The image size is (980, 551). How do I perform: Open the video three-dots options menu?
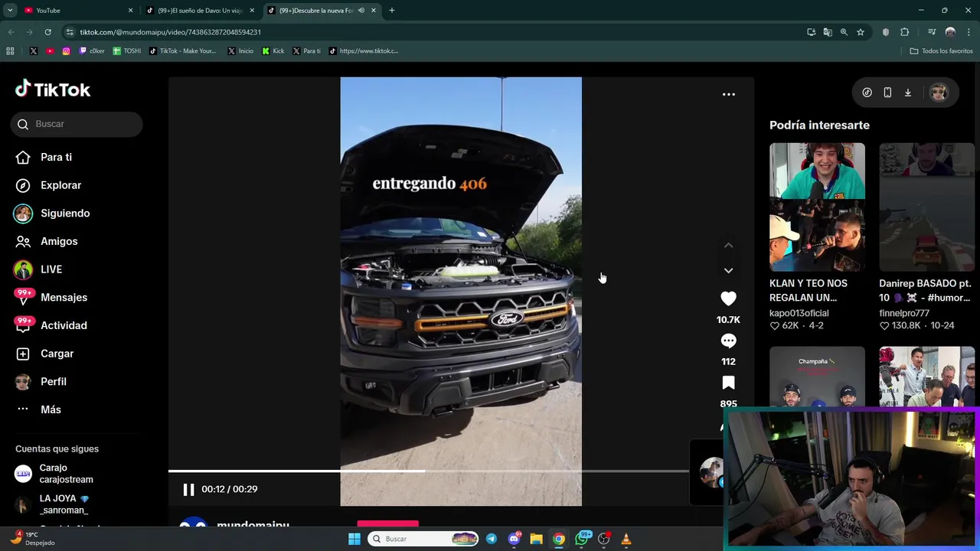[x=729, y=95]
